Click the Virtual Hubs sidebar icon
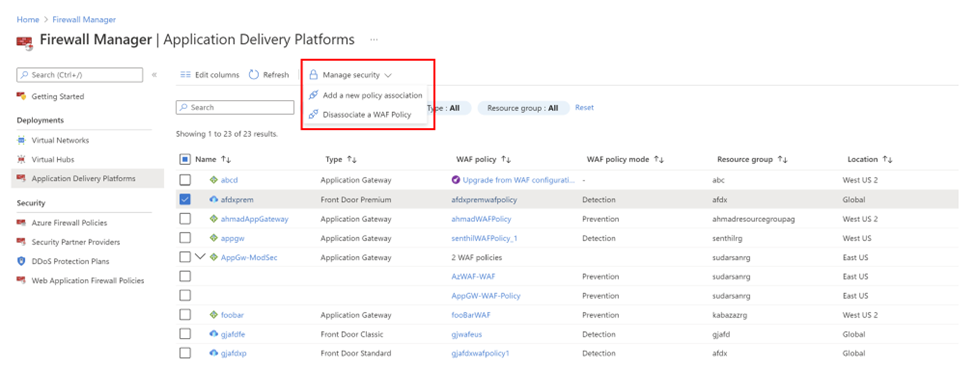The image size is (975, 369). pos(22,160)
